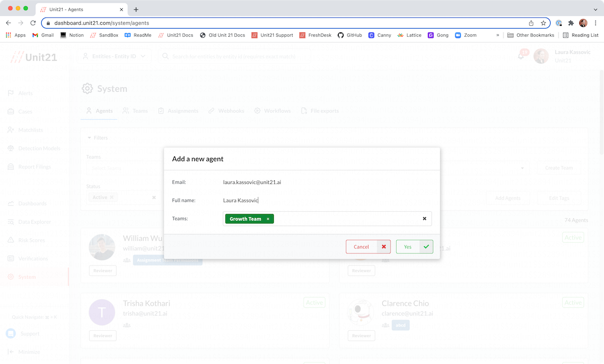Click into the Teams selection box

coord(327,219)
